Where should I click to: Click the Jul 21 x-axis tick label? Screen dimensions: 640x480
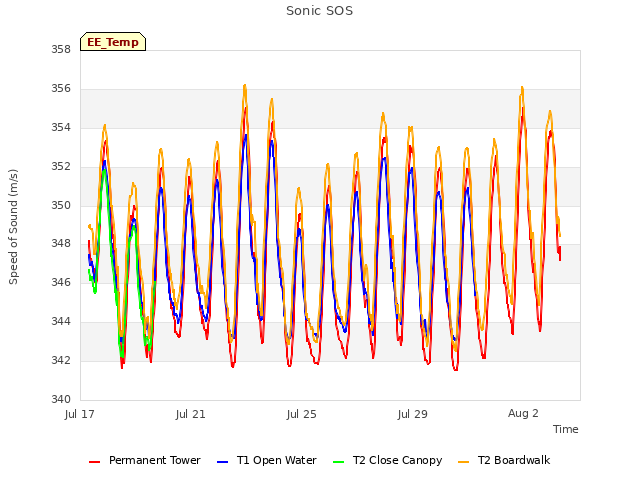tap(191, 414)
